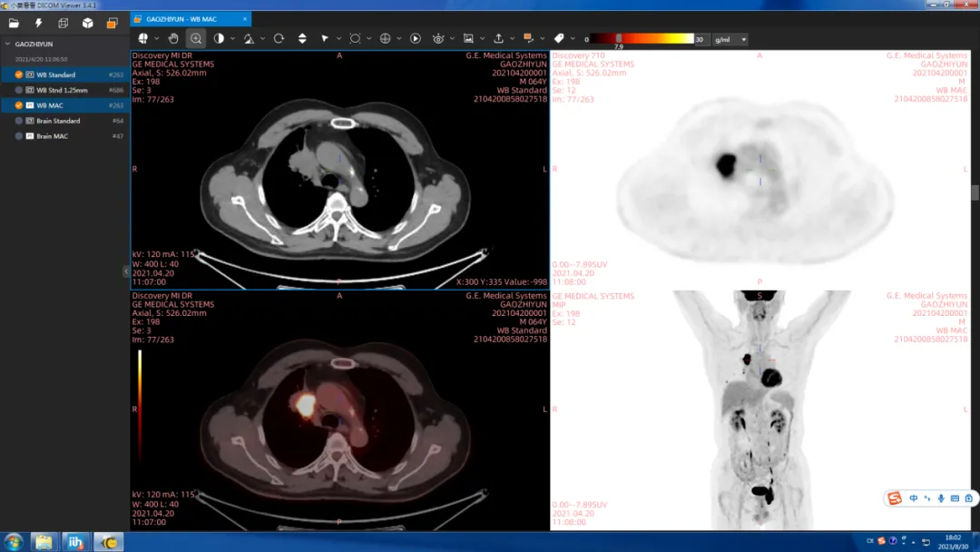This screenshot has width=980, height=552.
Task: Open File Explorer from the taskbar
Action: (44, 542)
